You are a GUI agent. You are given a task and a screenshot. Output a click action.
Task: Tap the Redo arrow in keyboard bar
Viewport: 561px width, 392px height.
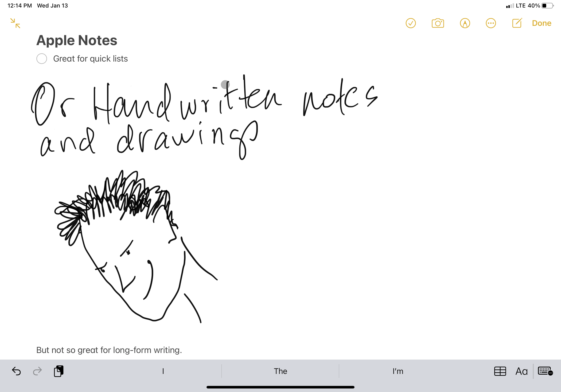point(37,371)
